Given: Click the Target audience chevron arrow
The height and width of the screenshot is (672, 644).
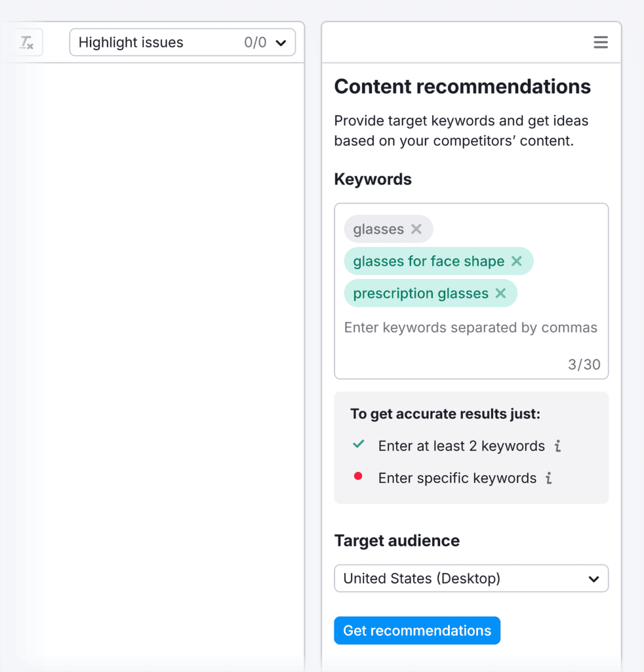Looking at the screenshot, I should pos(594,579).
